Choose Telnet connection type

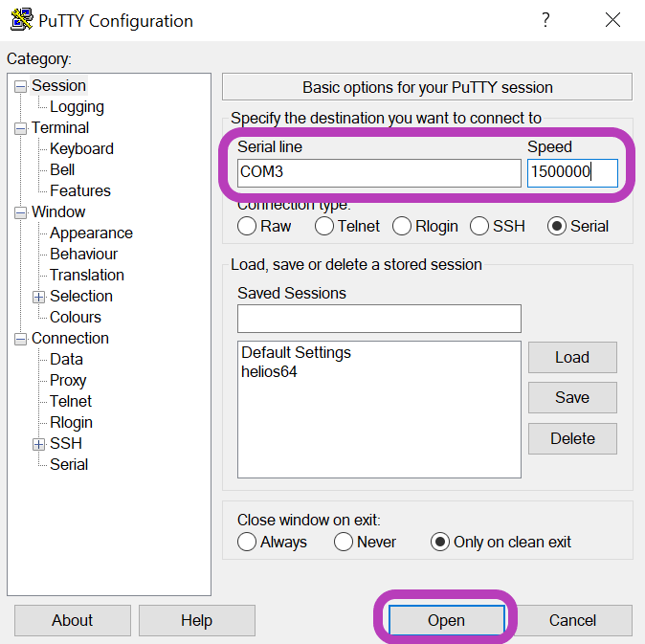324,226
